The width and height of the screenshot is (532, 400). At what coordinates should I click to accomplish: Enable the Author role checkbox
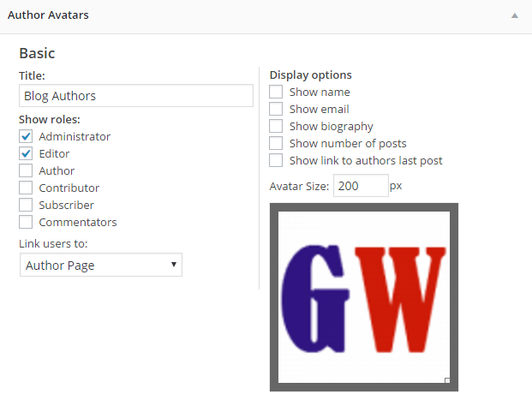[x=26, y=170]
